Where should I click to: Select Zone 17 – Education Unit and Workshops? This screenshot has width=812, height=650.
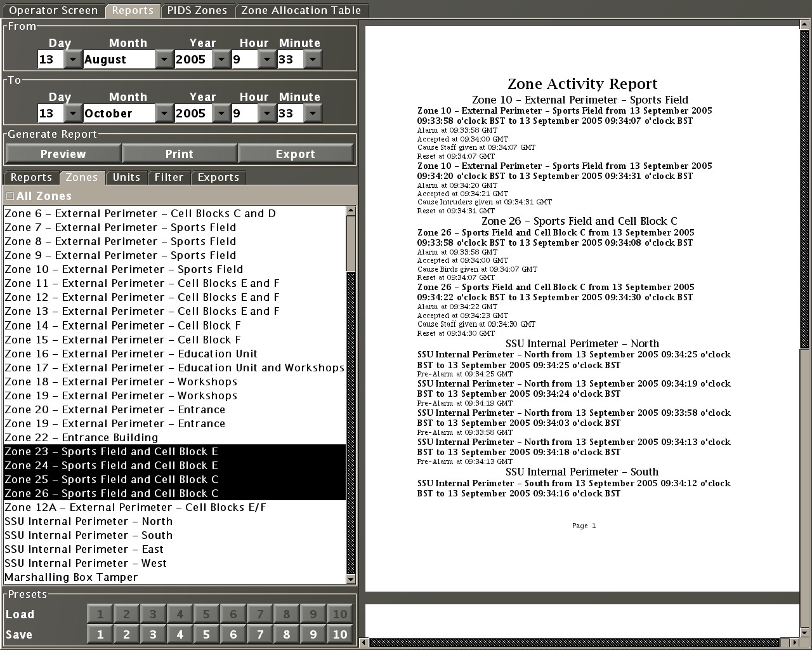coord(174,368)
